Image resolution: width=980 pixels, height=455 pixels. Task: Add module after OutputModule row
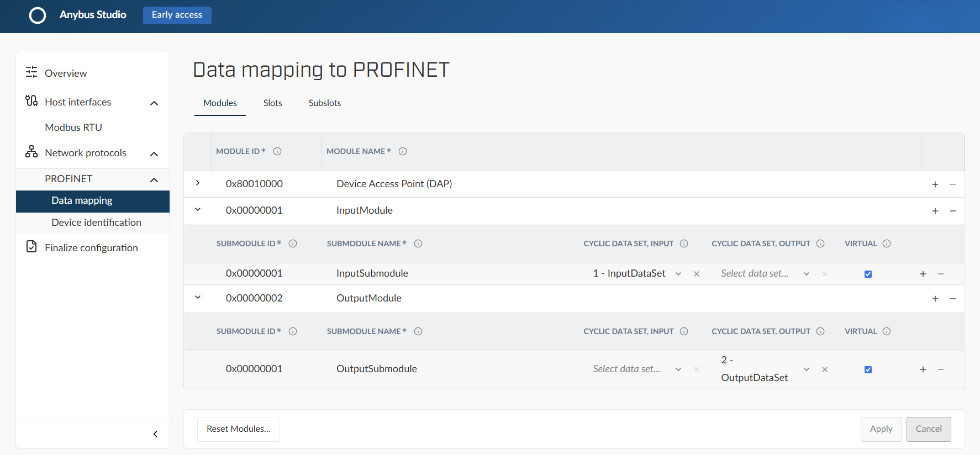click(x=935, y=299)
